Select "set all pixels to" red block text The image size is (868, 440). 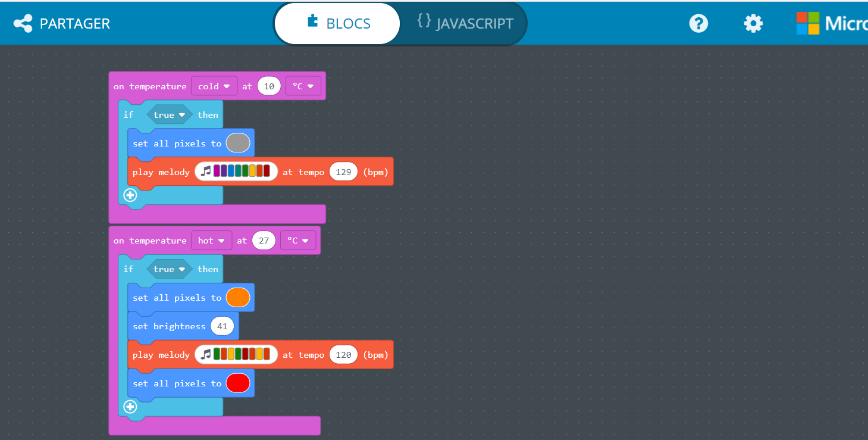pos(177,383)
